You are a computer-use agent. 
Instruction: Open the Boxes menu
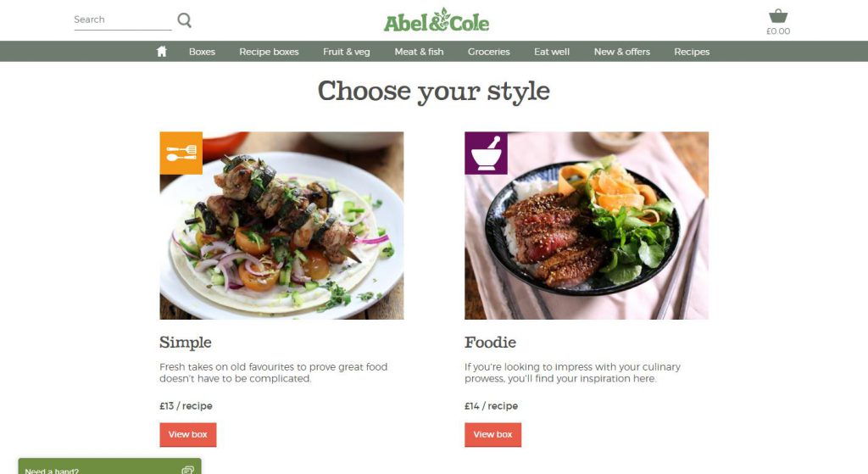coord(202,52)
